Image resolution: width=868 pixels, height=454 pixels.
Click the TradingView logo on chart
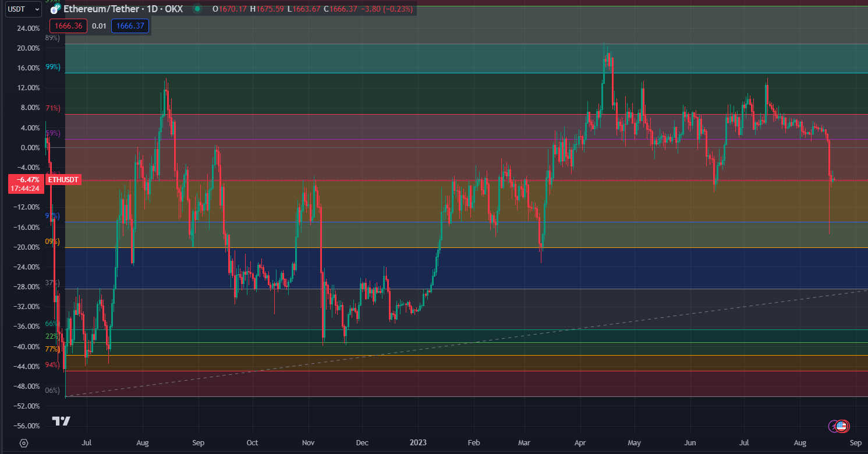point(61,421)
